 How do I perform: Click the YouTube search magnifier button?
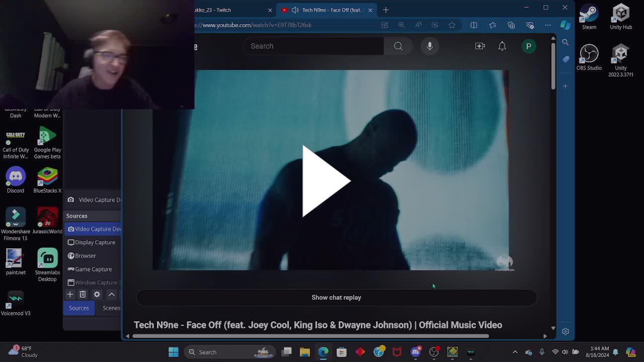398,46
